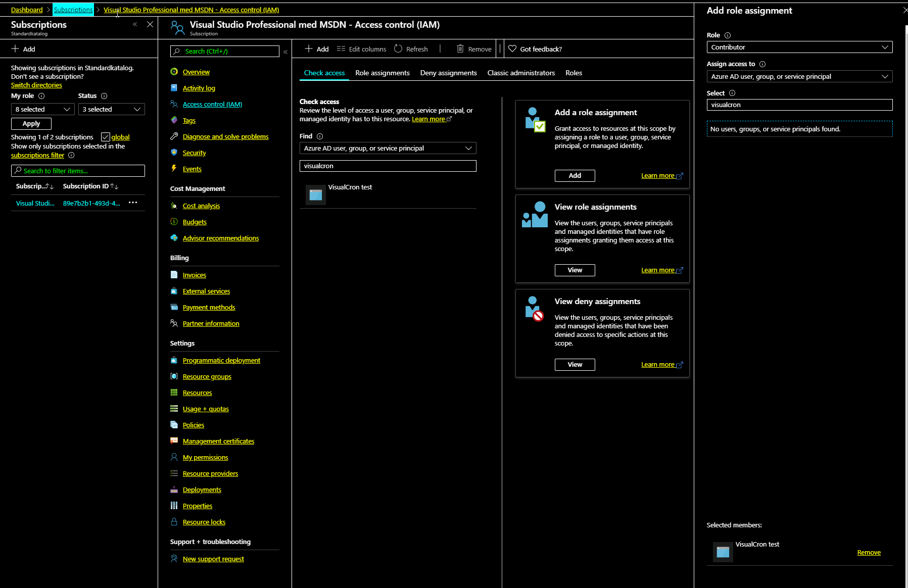Click the Apply button in Subscriptions
The image size is (908, 588).
(31, 124)
